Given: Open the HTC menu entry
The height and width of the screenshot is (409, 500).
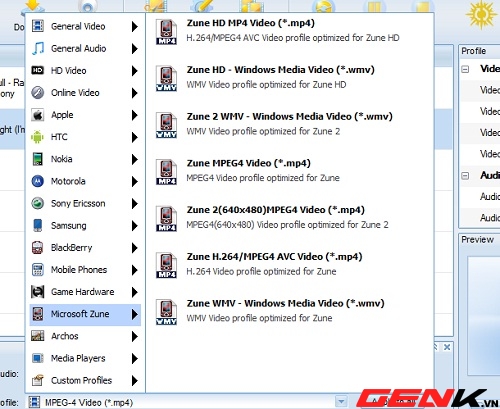Looking at the screenshot, I should 85,137.
